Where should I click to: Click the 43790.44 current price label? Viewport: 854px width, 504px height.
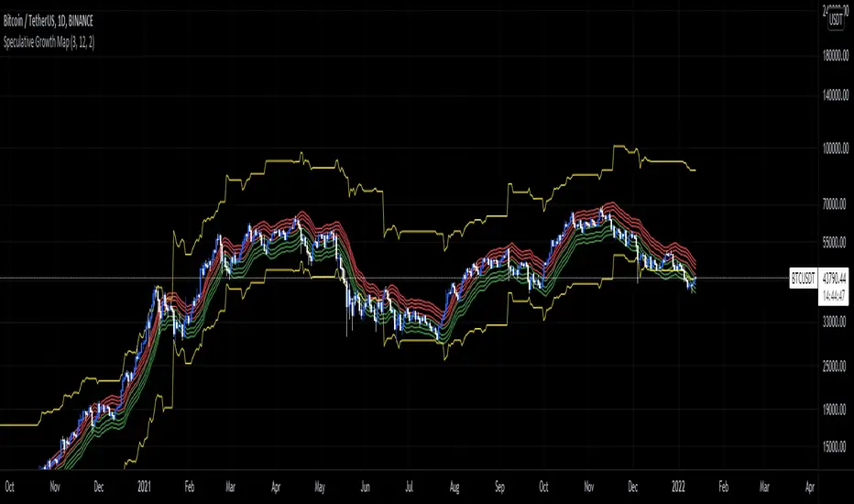click(x=834, y=279)
